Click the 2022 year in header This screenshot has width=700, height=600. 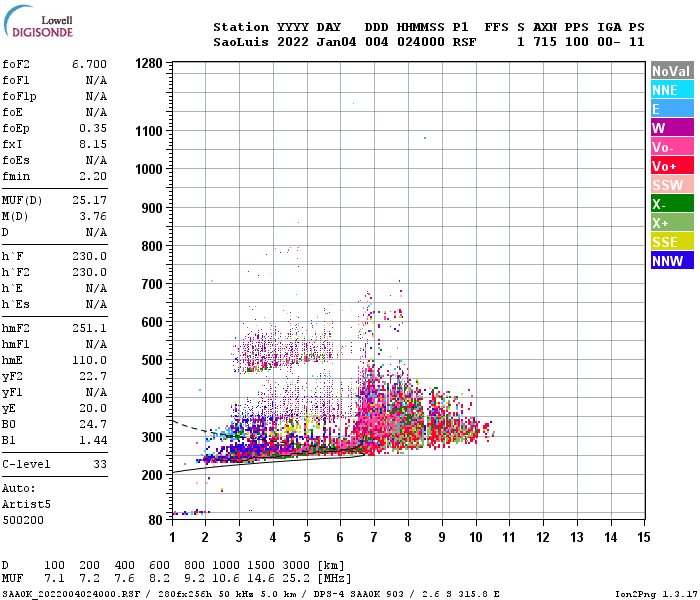pos(293,42)
